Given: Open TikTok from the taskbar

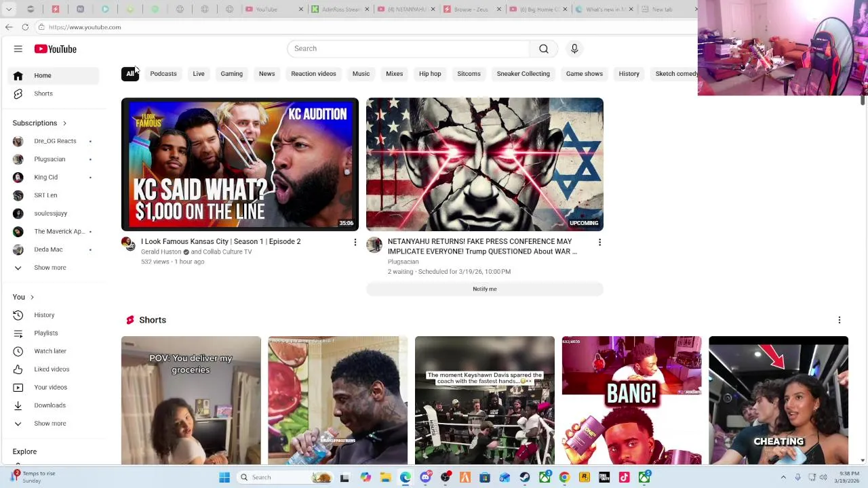Looking at the screenshot, I should 624,477.
